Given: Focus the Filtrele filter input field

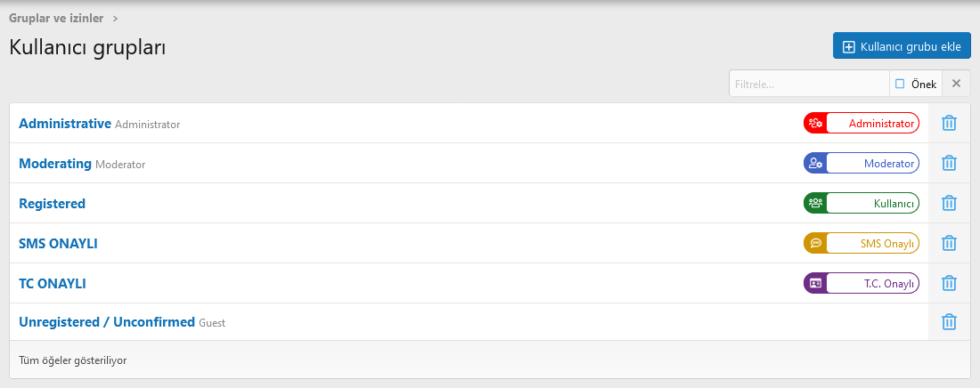Looking at the screenshot, I should click(809, 84).
